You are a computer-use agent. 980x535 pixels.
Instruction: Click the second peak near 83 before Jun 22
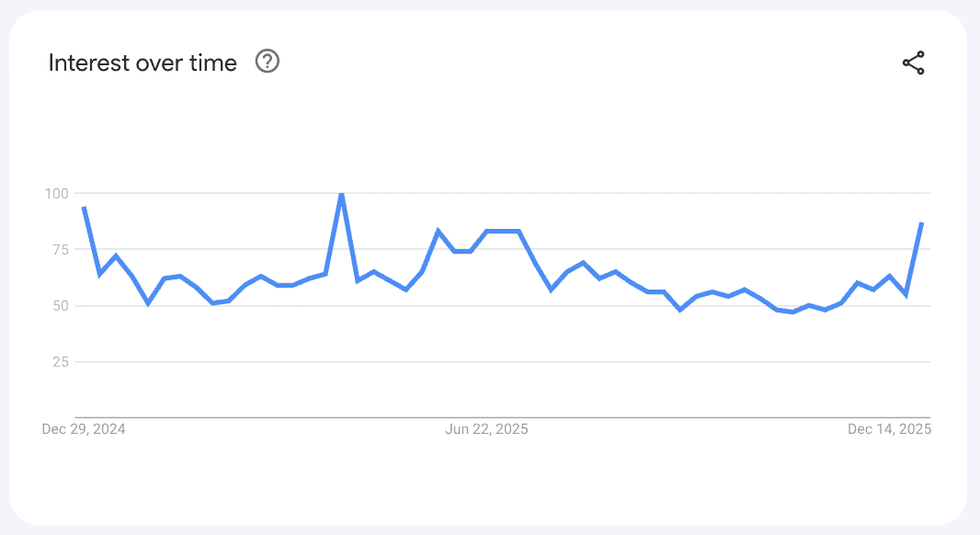click(x=439, y=231)
